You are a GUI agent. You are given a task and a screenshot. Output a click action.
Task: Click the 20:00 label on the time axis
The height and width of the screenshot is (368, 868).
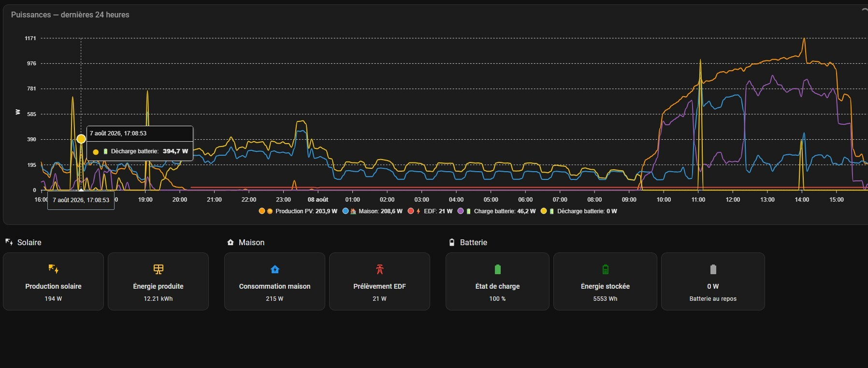pyautogui.click(x=180, y=200)
